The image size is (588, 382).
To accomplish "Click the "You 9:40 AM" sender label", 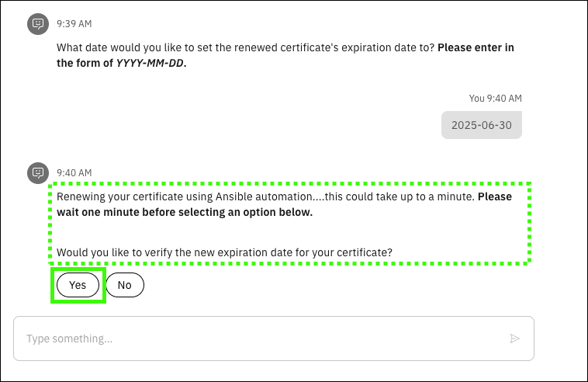I will coord(495,99).
